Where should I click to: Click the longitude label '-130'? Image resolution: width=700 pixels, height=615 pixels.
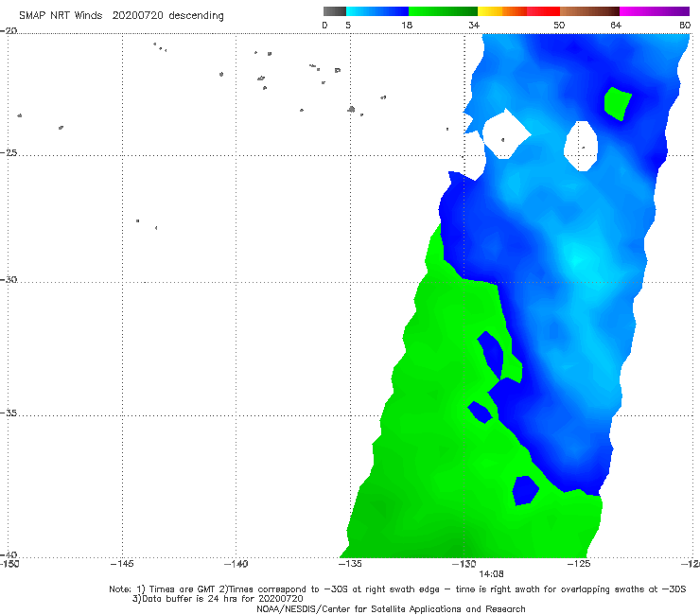click(x=464, y=564)
